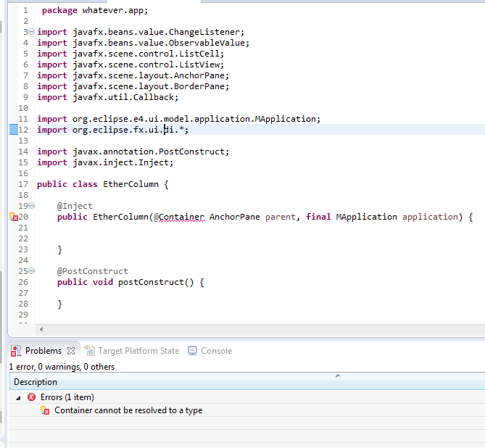Select the 'Container cannot be resolved' error entry
The width and height of the screenshot is (485, 448).
(x=128, y=410)
